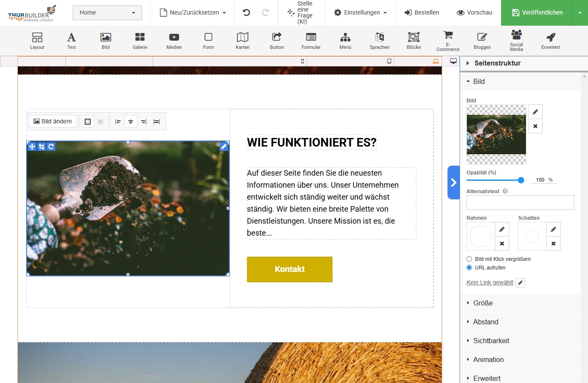Expand the Größe section
The image size is (588, 383).
click(x=483, y=303)
